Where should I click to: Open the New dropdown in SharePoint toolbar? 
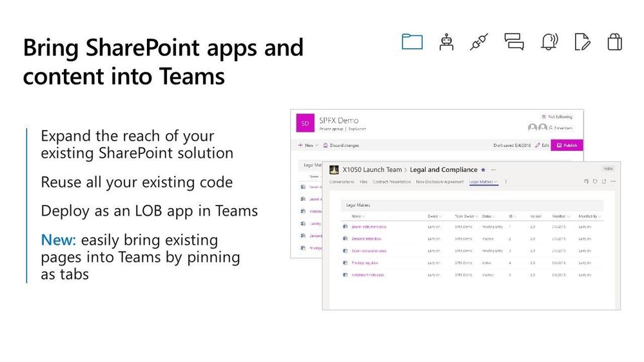pyautogui.click(x=308, y=146)
